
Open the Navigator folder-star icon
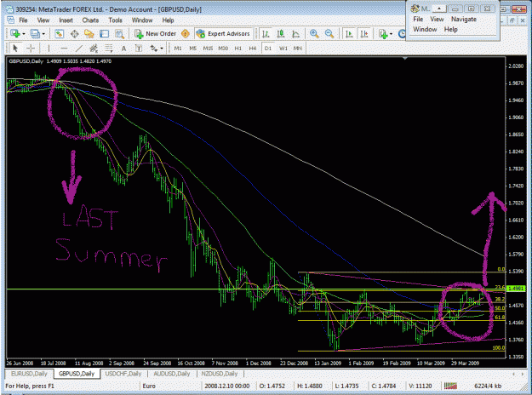(x=89, y=33)
